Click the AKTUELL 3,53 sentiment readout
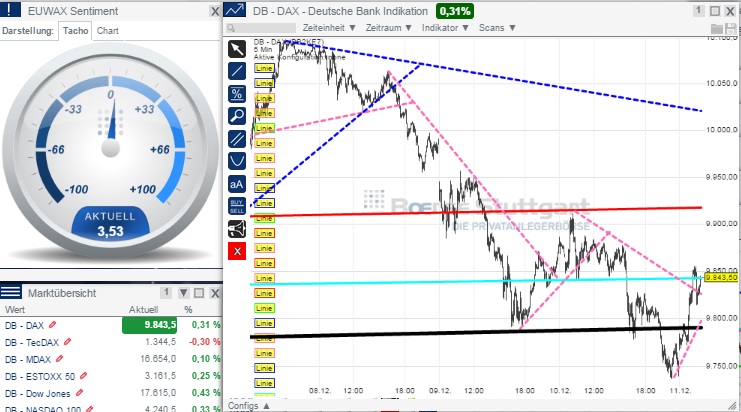Image resolution: width=741 pixels, height=412 pixels. [110, 224]
